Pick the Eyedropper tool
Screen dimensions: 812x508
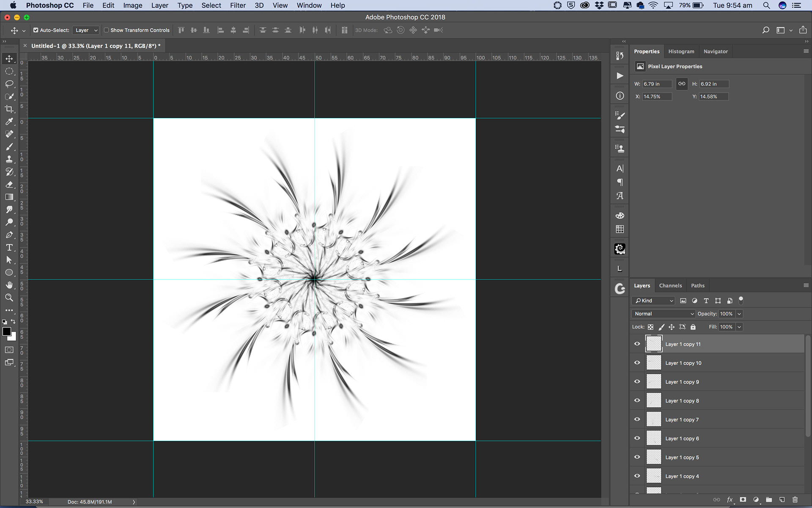[x=9, y=122]
